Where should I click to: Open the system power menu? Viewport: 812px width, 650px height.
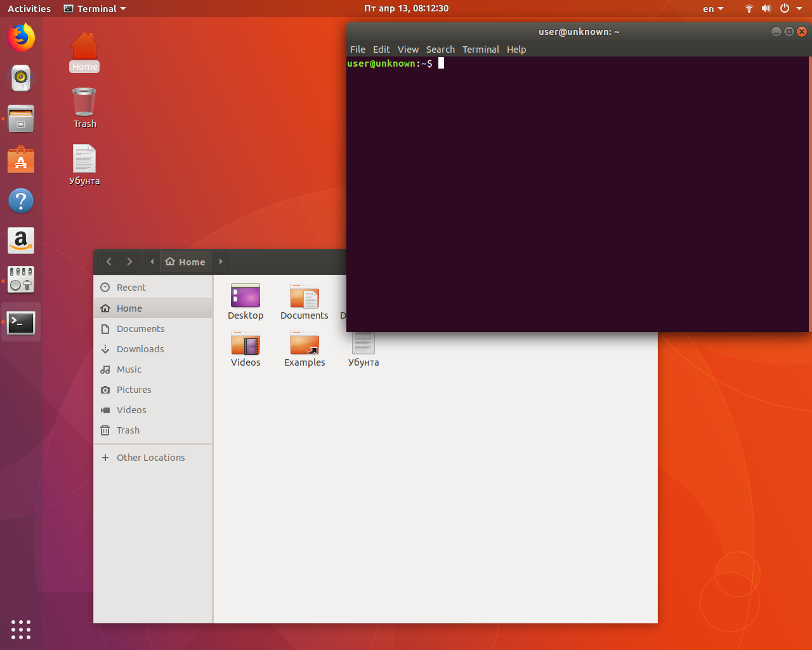point(785,8)
